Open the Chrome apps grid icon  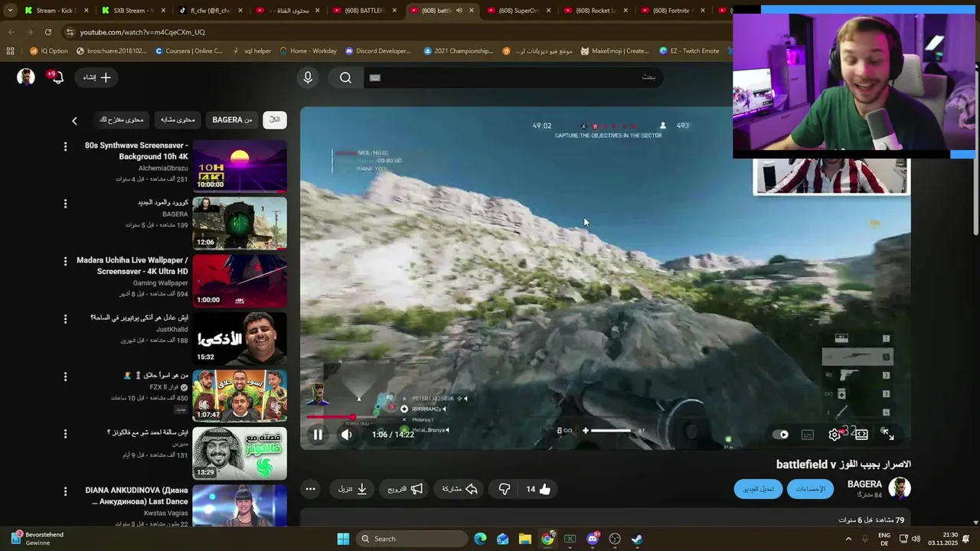[x=10, y=51]
